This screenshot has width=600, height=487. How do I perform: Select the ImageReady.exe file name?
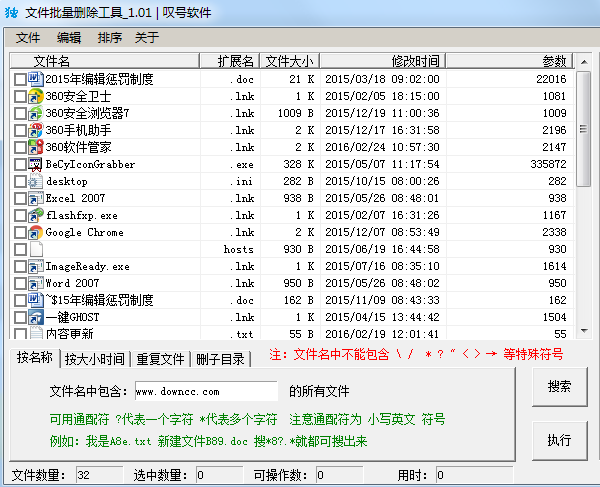point(88,266)
